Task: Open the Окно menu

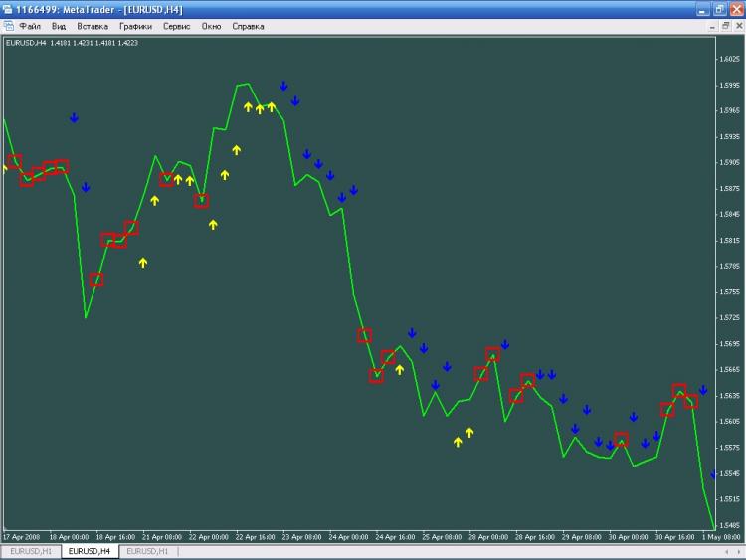Action: pyautogui.click(x=211, y=26)
